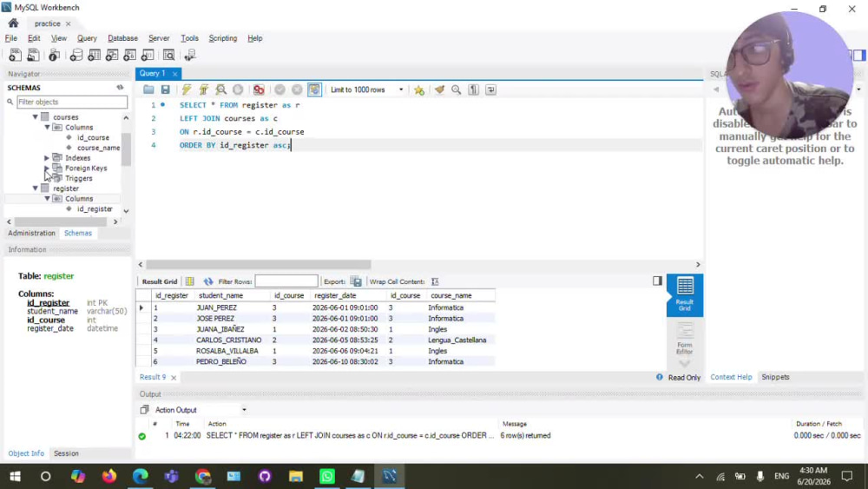This screenshot has width=868, height=489.
Task: Toggle continue-on-error execution icon
Action: point(259,89)
